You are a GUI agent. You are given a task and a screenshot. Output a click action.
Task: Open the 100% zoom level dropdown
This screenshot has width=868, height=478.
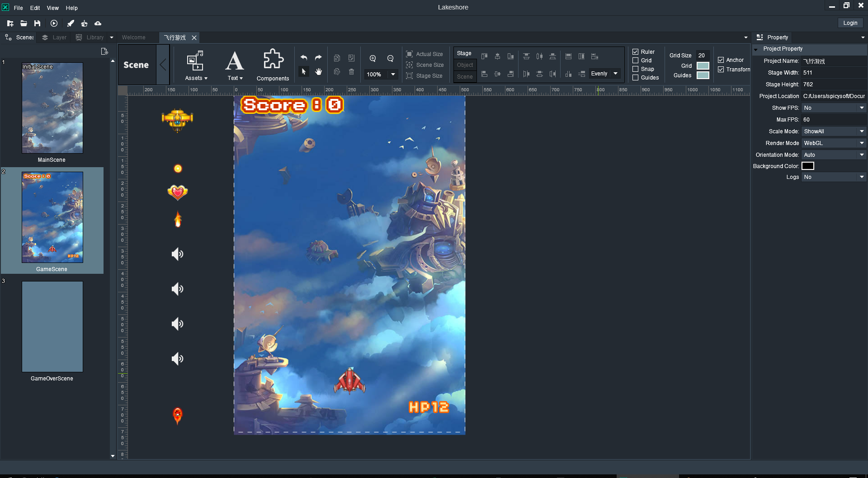coord(381,74)
